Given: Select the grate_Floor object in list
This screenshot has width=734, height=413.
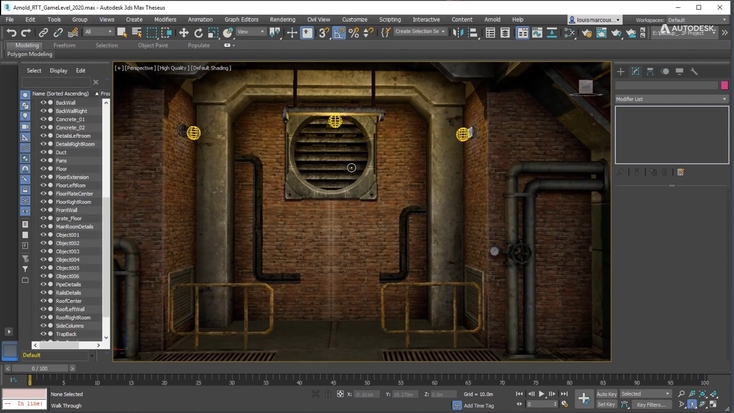Looking at the screenshot, I should tap(68, 218).
